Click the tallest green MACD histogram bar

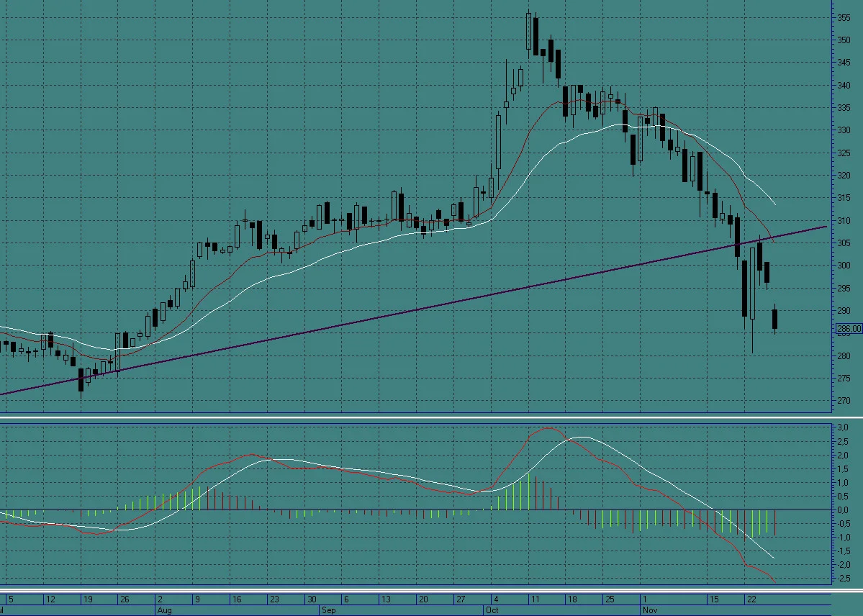point(529,491)
